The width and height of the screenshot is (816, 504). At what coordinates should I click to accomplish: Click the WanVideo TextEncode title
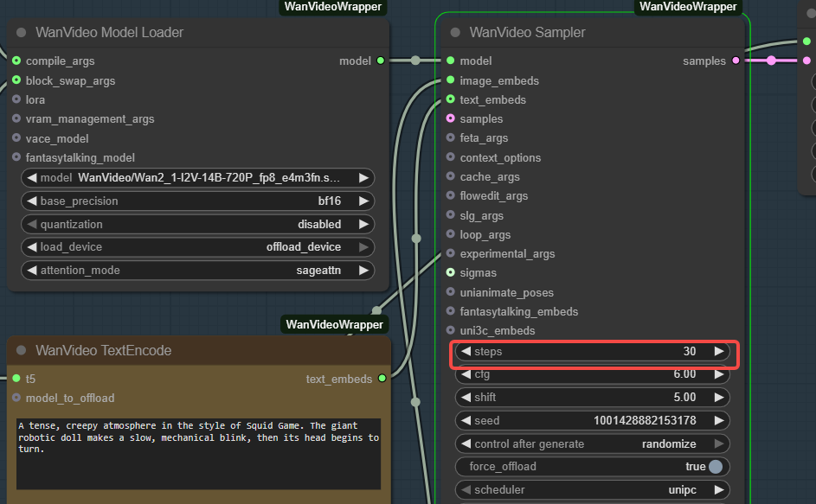(103, 350)
